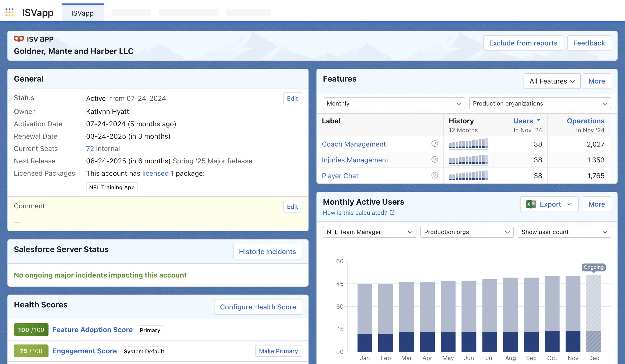Click the Dec ongoing striped bar
625x364 pixels.
point(594,313)
